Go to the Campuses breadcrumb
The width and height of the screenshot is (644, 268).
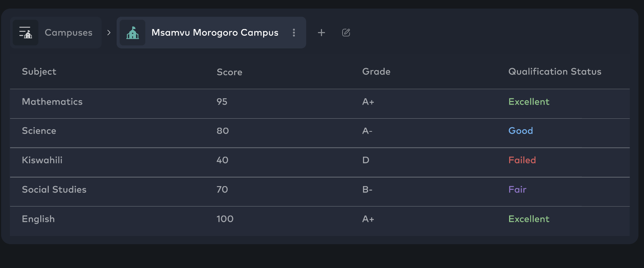(68, 33)
